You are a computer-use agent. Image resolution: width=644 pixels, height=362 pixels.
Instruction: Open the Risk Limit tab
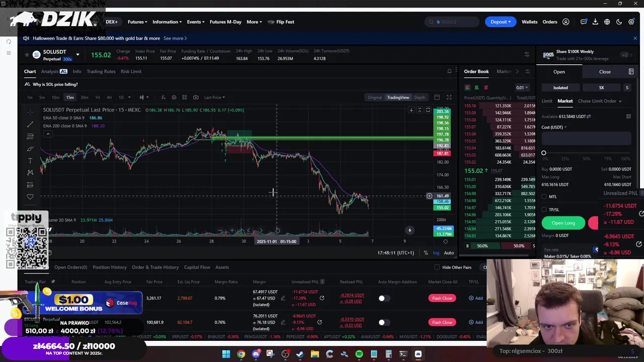[x=131, y=71]
